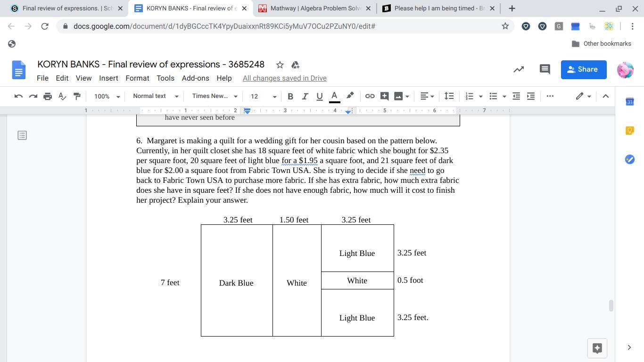The width and height of the screenshot is (644, 362).
Task: Click the browser address bar URL
Action: coord(224,26)
